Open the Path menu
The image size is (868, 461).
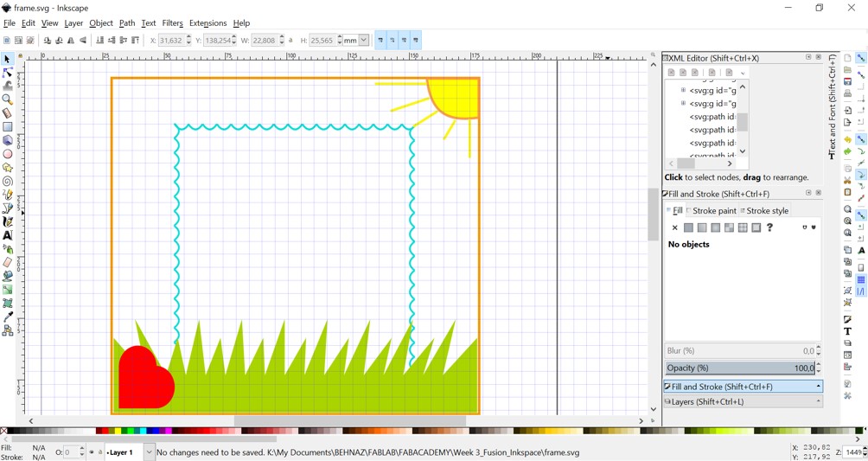[127, 23]
